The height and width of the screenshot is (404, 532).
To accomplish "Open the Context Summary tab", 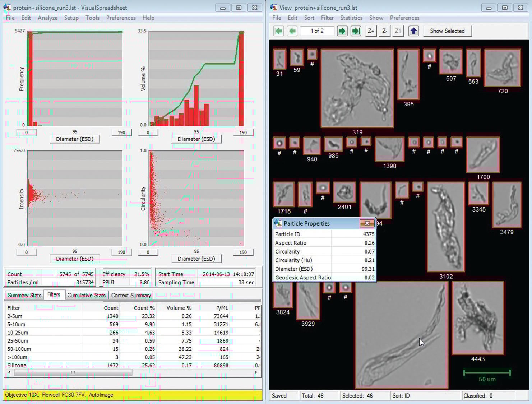I will (131, 295).
